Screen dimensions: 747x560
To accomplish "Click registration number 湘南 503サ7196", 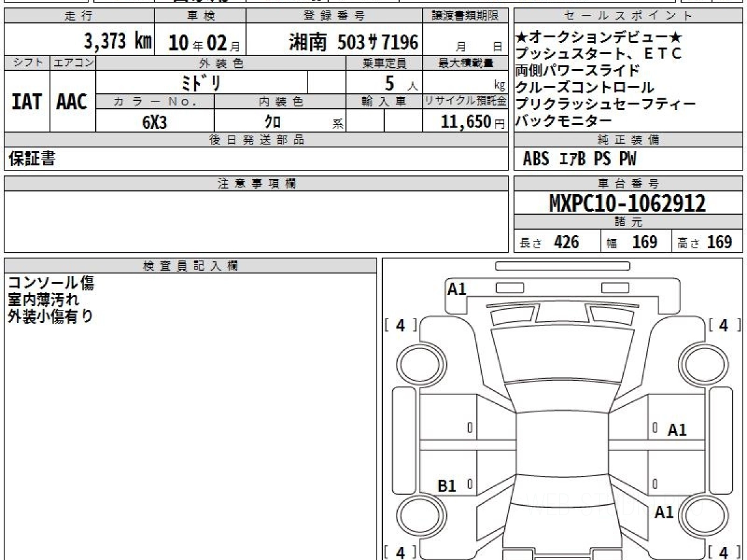I will (354, 42).
